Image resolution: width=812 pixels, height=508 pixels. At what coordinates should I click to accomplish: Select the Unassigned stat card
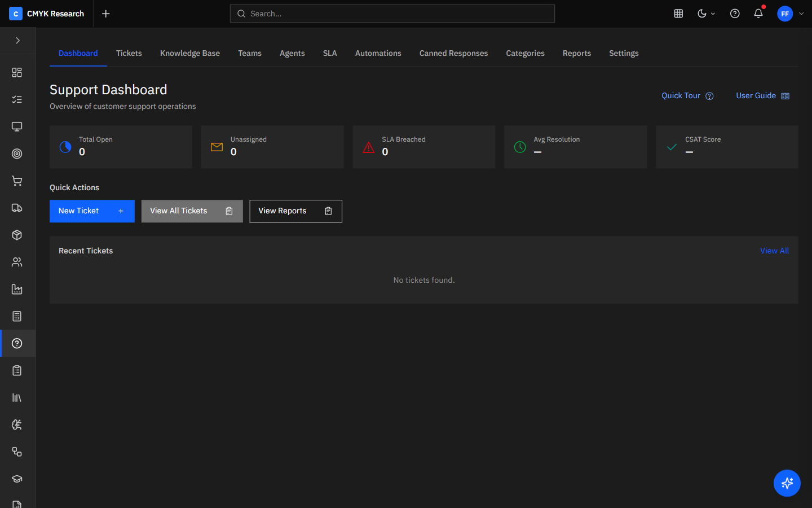(272, 147)
